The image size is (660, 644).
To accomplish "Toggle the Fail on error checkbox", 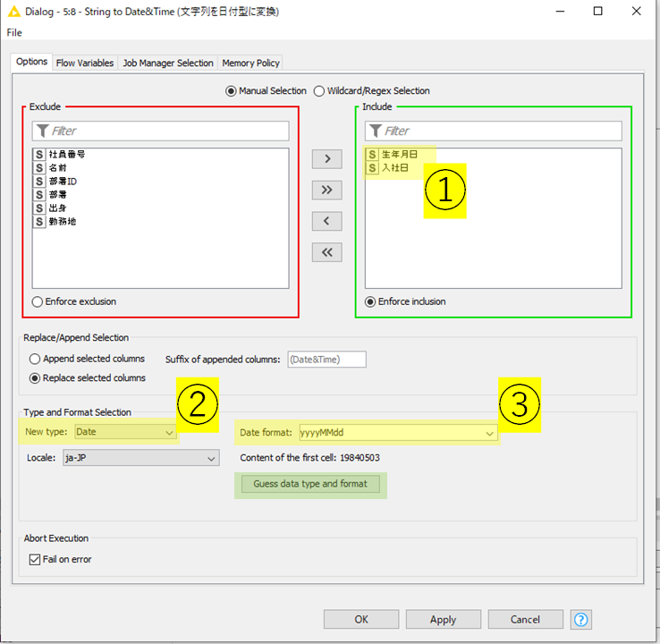I will click(35, 559).
